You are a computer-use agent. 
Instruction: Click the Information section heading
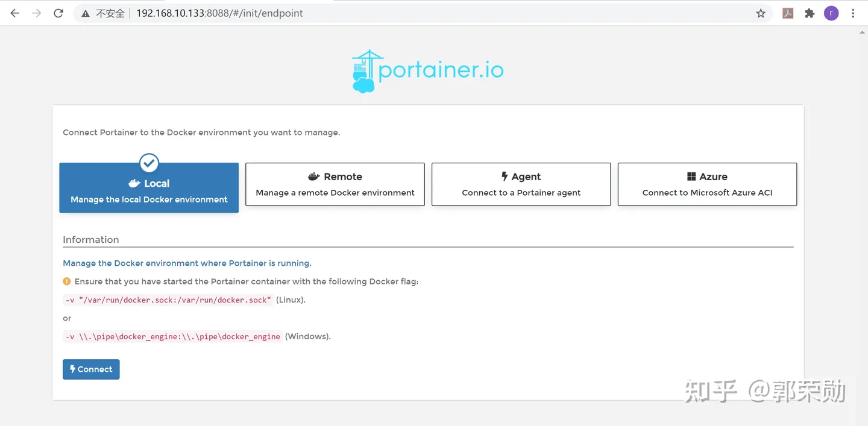pos(91,240)
